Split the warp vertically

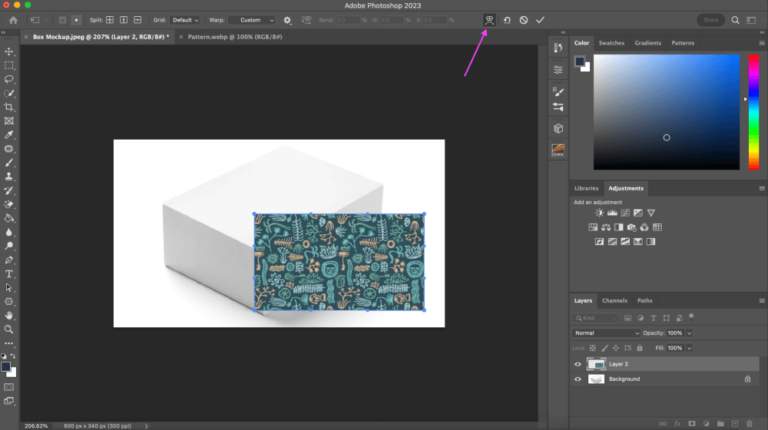[123, 20]
